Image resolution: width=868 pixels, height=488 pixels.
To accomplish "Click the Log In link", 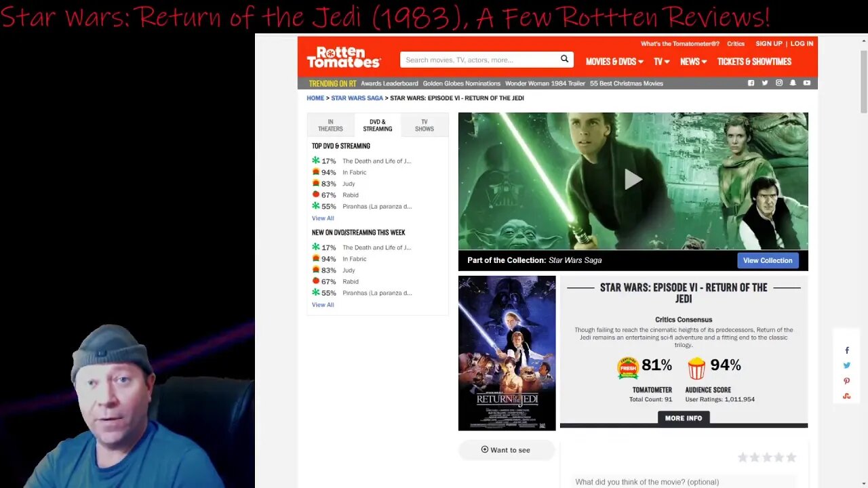I will [802, 43].
